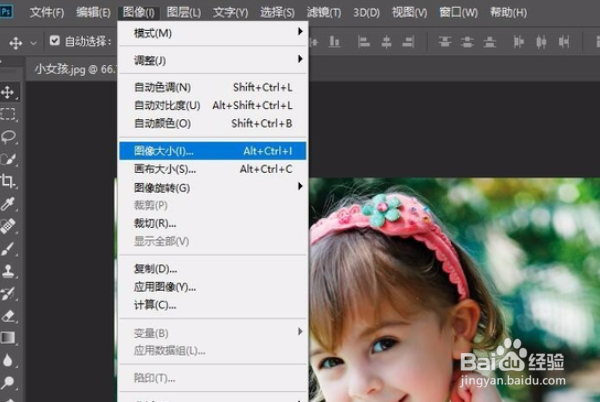The image size is (600, 402).
Task: Open the 滤镜(T) menu
Action: click(x=324, y=12)
